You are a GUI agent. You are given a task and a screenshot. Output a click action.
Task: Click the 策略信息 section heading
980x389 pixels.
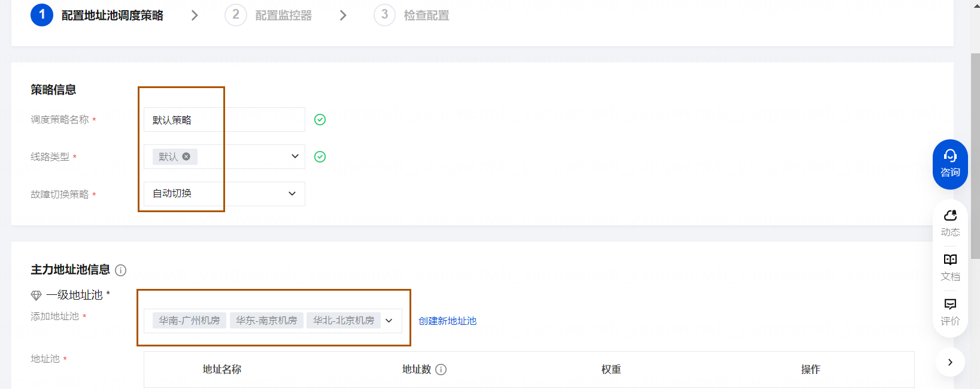(53, 90)
